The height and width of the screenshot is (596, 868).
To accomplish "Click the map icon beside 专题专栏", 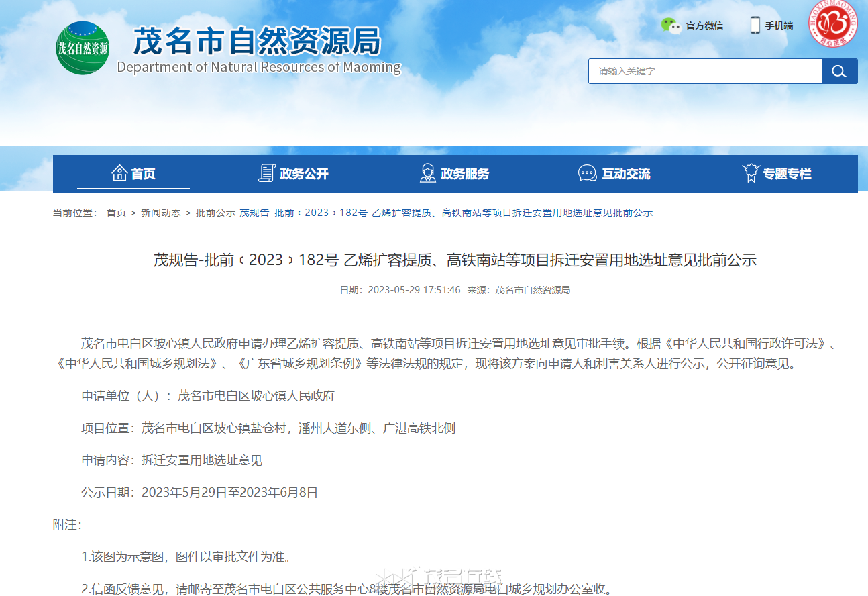I will (751, 173).
